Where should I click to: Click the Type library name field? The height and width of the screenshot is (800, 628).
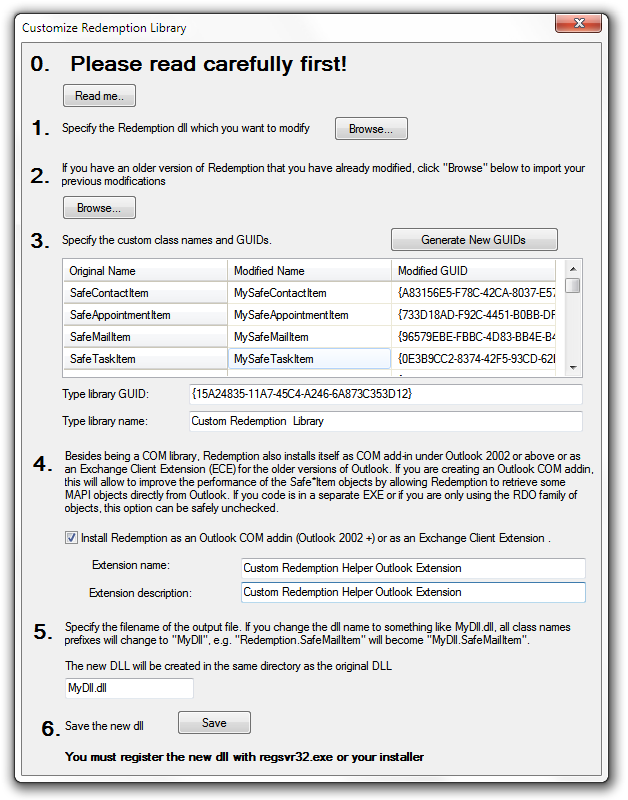pyautogui.click(x=385, y=421)
